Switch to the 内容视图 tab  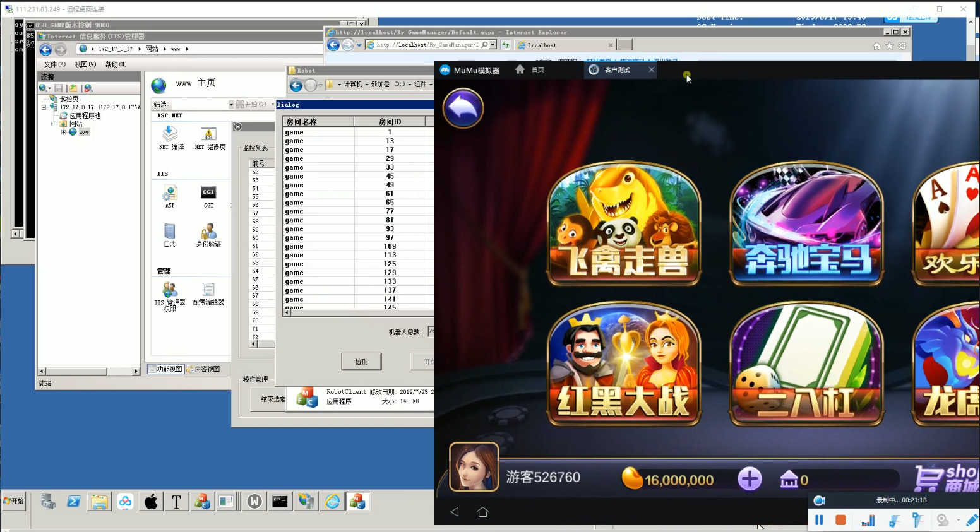click(203, 369)
